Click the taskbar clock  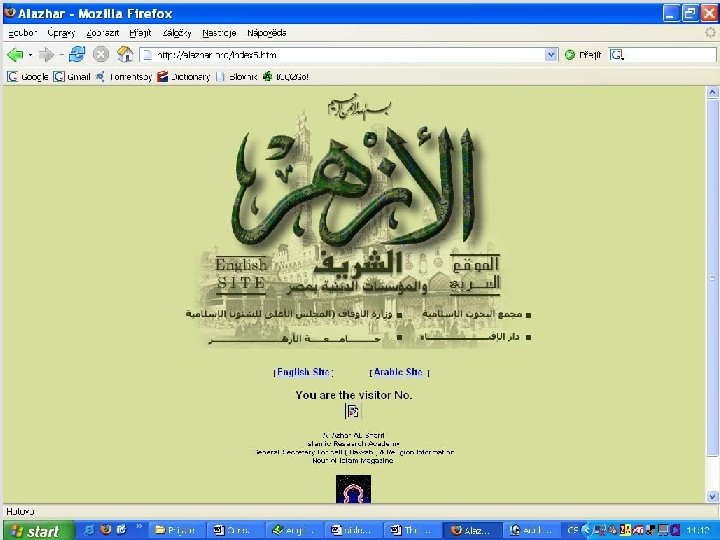point(699,531)
